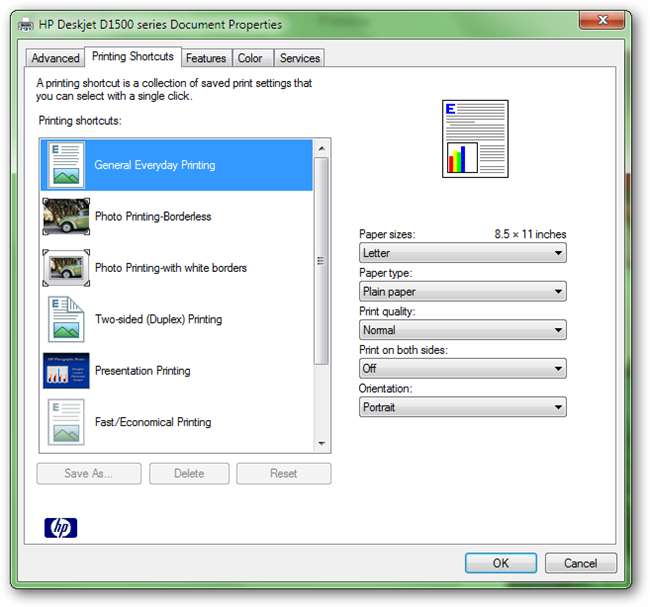Click the Save As... button
This screenshot has height=607, width=650.
coord(89,473)
